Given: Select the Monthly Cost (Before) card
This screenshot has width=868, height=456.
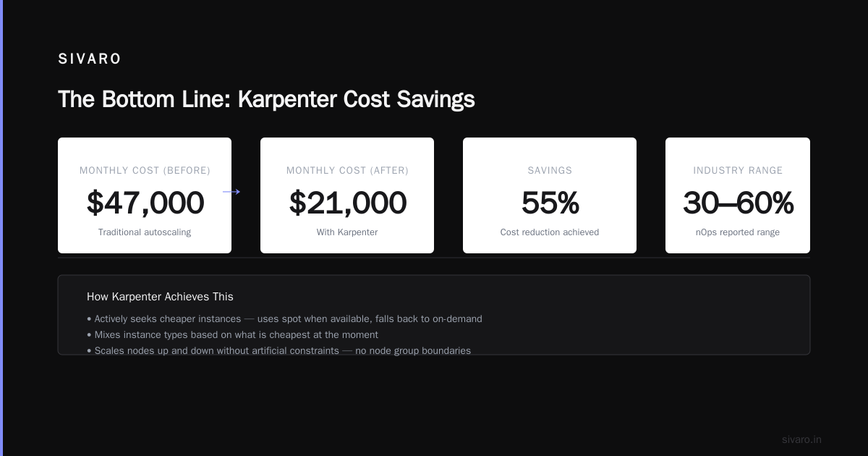Looking at the screenshot, I should point(145,195).
